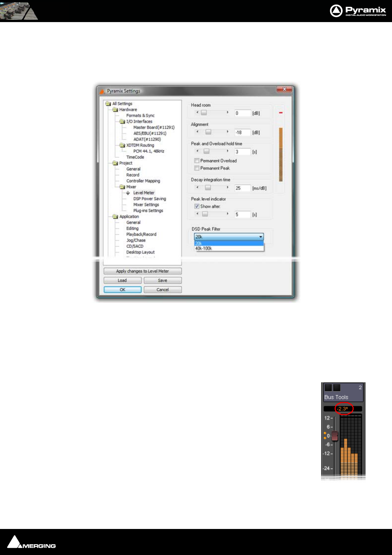Open DSD Peak Filter dropdown
The image size is (392, 555).
pyautogui.click(x=229, y=237)
